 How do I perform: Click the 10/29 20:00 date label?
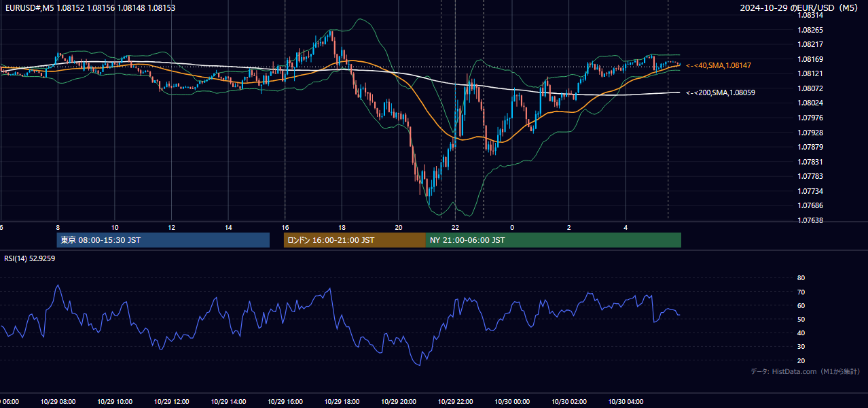pyautogui.click(x=399, y=402)
